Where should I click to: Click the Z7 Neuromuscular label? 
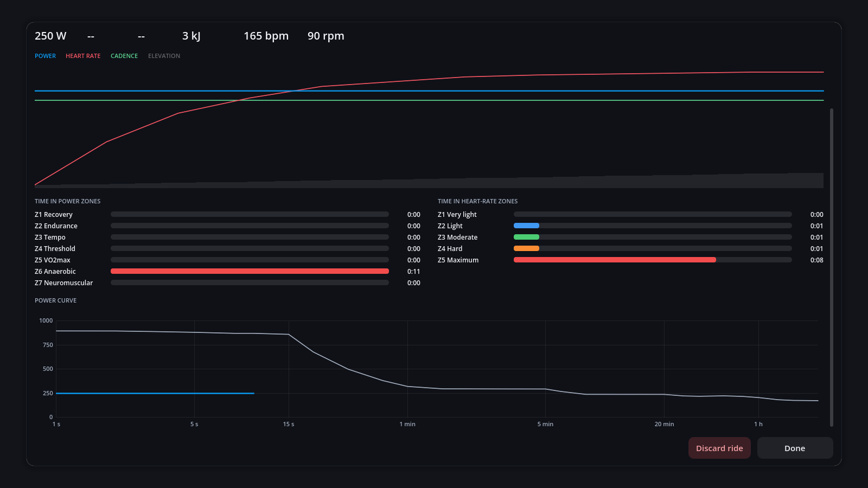coord(64,283)
